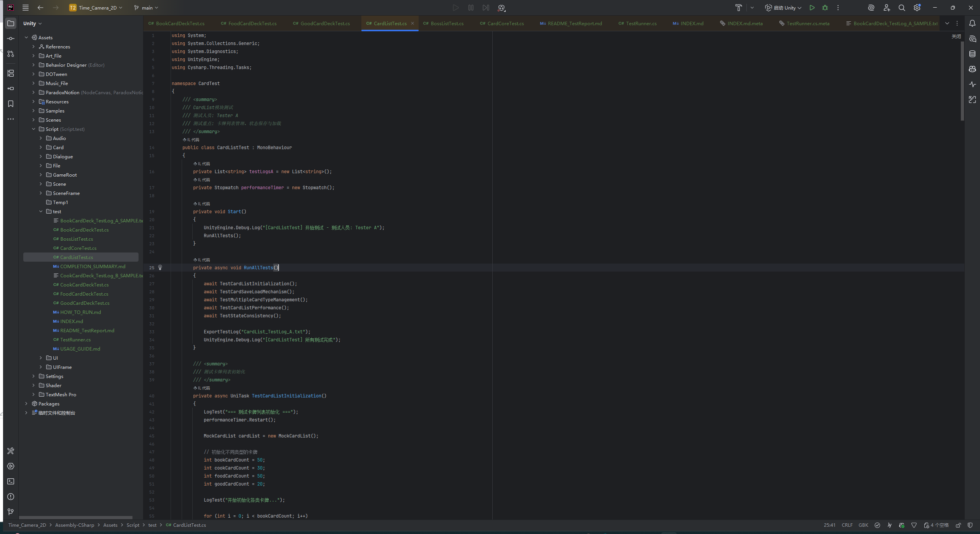The width and height of the screenshot is (980, 534).
Task: Click the Debug bug icon
Action: (825, 8)
